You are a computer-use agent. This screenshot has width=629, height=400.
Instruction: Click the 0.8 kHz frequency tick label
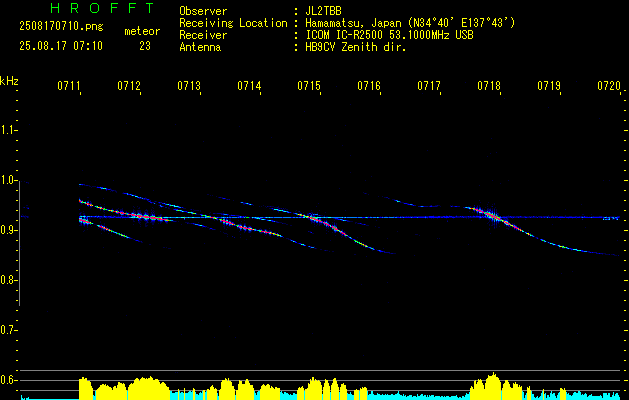pyautogui.click(x=8, y=280)
